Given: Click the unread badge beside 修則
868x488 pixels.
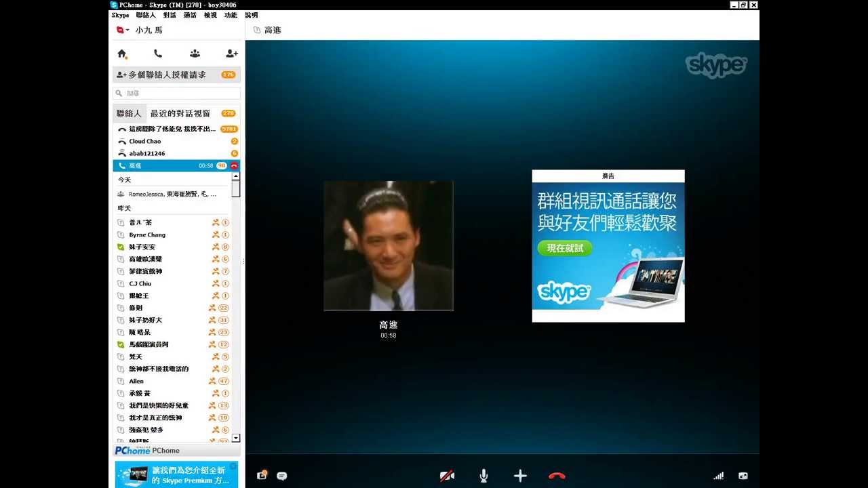Looking at the screenshot, I should pyautogui.click(x=224, y=308).
